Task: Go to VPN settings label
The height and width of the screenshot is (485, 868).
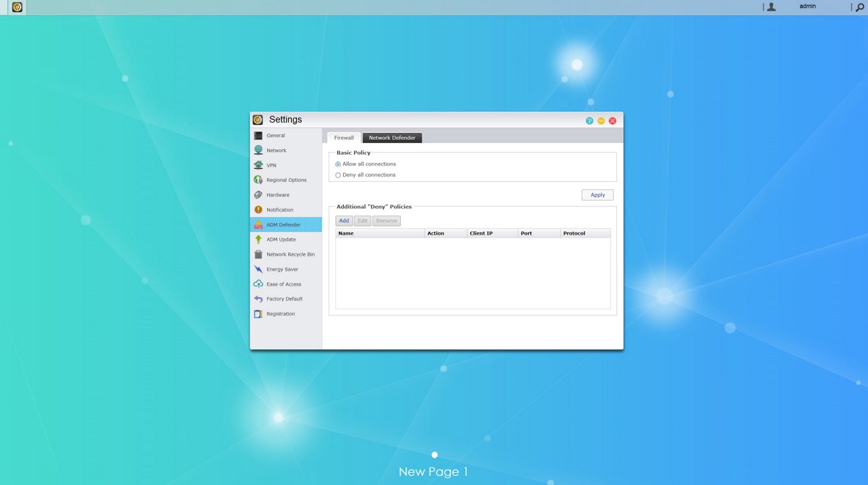Action: (271, 166)
